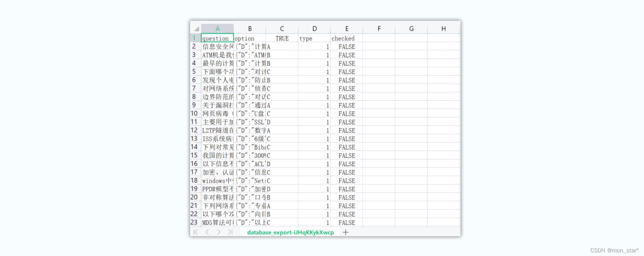Click the 'type' header cell
Screen dimensions: 644x256
coord(314,38)
